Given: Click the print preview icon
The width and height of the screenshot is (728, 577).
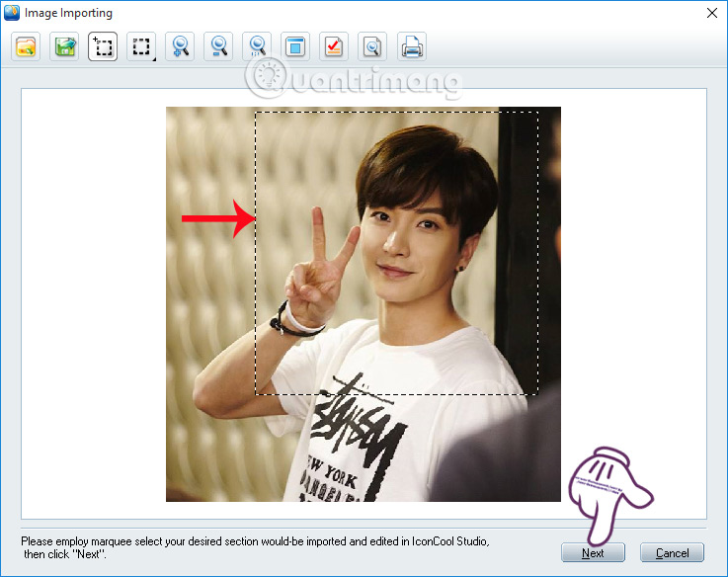Looking at the screenshot, I should 372,46.
